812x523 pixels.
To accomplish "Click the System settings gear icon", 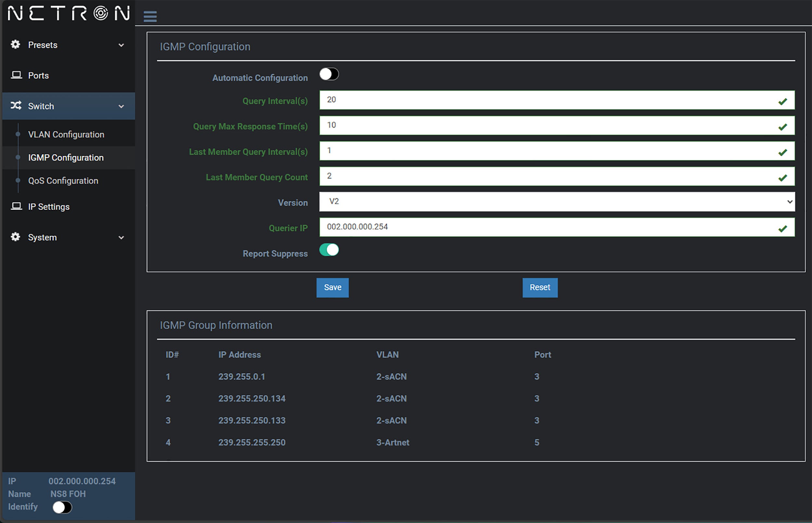I will 15,237.
